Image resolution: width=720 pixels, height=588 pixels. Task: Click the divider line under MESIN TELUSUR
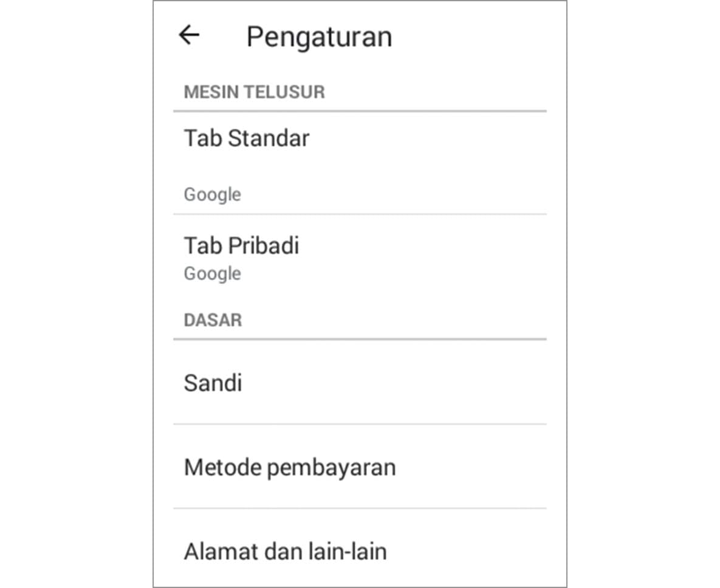pyautogui.click(x=360, y=111)
